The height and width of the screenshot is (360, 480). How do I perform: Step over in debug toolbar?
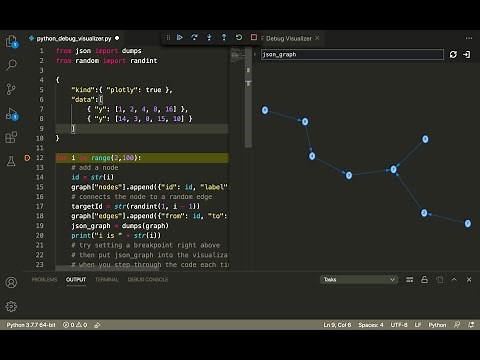pyautogui.click(x=194, y=37)
